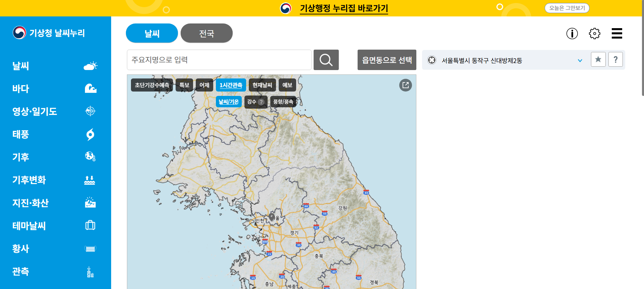The image size is (644, 289).
Task: Click the radar target icon next to 영상·일기도
Action: point(90,111)
